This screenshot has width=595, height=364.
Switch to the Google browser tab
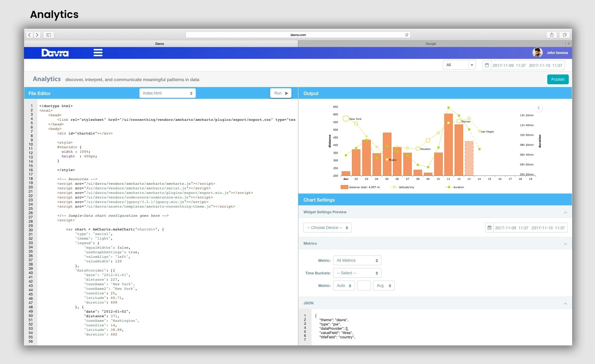pos(431,43)
